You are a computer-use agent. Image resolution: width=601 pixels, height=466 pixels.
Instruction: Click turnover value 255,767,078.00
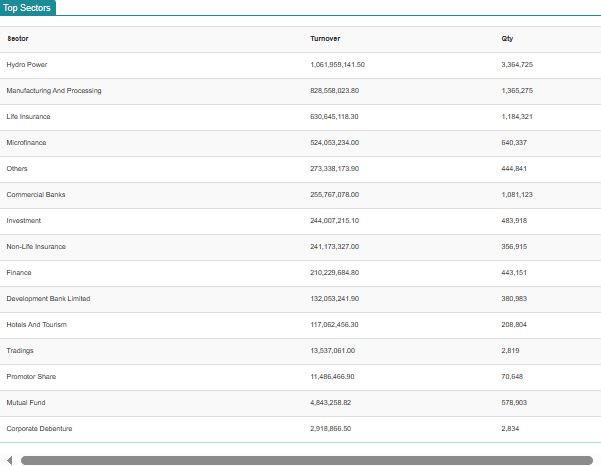pyautogui.click(x=335, y=195)
